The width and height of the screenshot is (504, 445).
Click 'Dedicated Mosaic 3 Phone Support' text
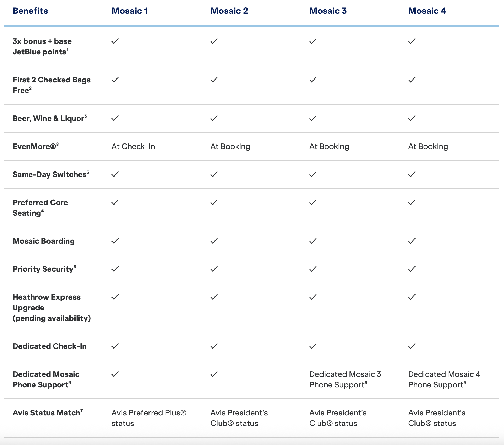[x=345, y=379]
